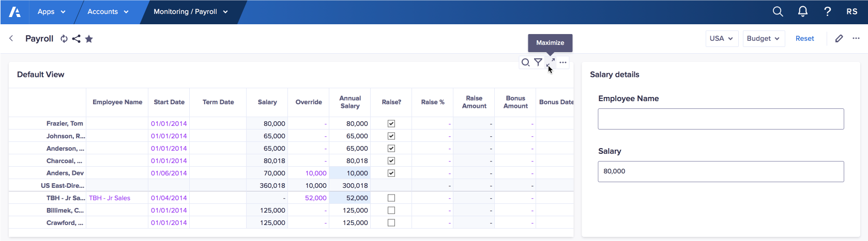
Task: Click the Reset link
Action: pos(804,39)
